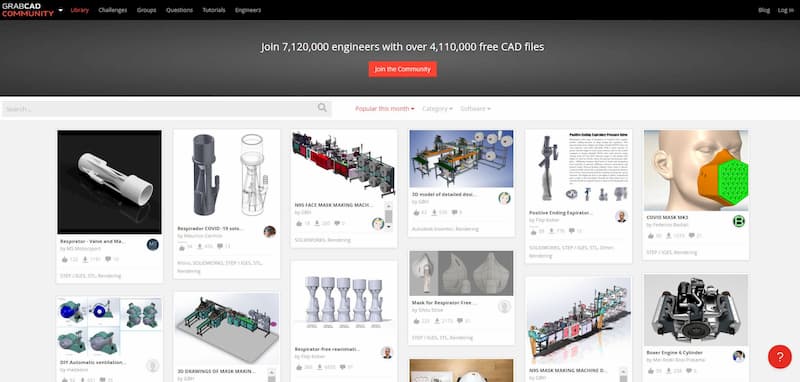
Task: Click the Join the Community button
Action: tap(403, 69)
